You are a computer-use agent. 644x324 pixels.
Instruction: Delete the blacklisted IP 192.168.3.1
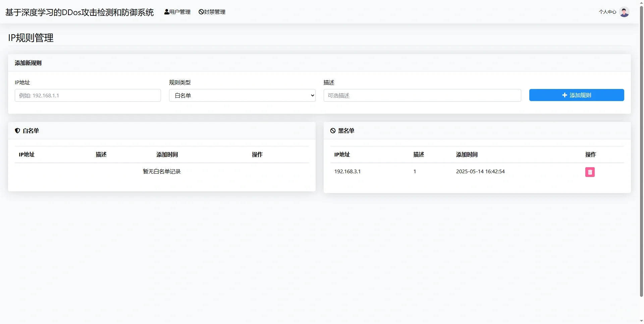tap(590, 172)
